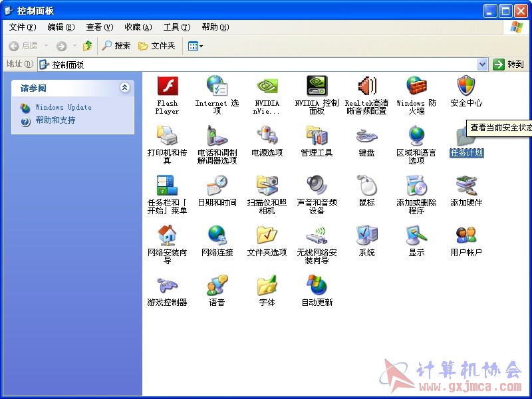Open 扫描仪和照相机 icon
This screenshot has height=399, width=532.
(x=267, y=186)
